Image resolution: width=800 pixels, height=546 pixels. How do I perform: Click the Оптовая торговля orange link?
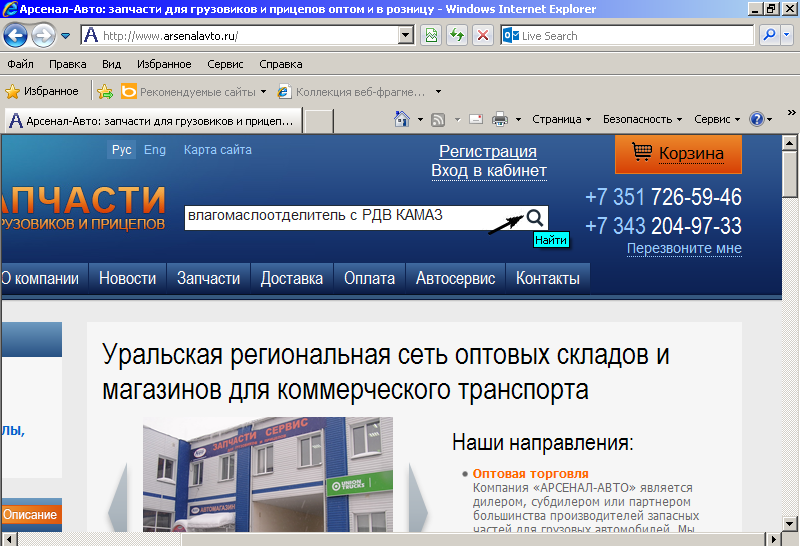[x=530, y=474]
